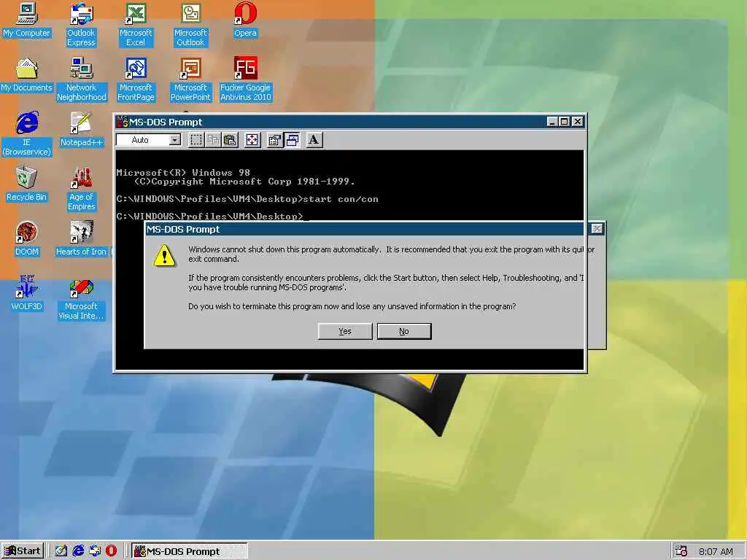The width and height of the screenshot is (747, 560).
Task: Click the MS-DOS window system menu icon
Action: (123, 122)
